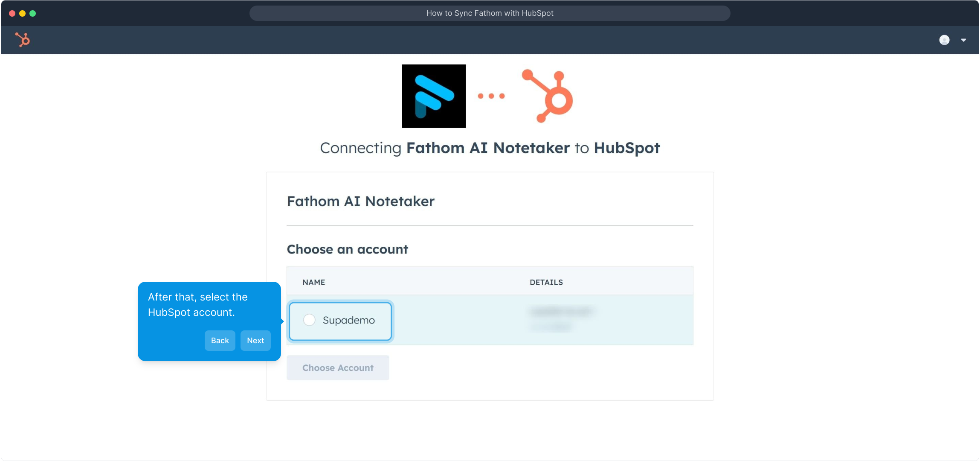Select the Supademo account radio button

[x=309, y=320]
